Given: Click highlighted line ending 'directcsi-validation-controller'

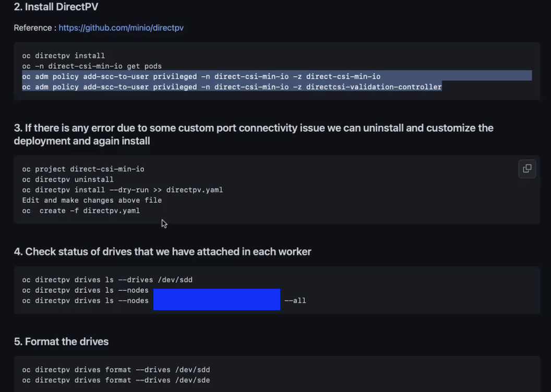Looking at the screenshot, I should click(x=232, y=87).
